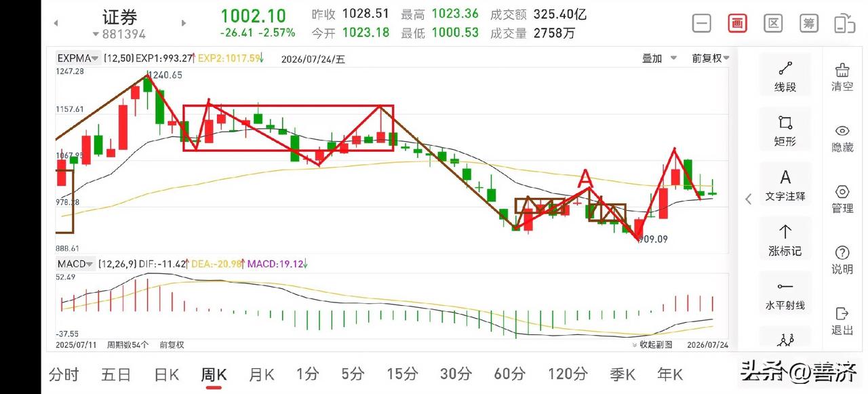Tap current price 1002.10
The width and height of the screenshot is (868, 394).
pos(253,15)
